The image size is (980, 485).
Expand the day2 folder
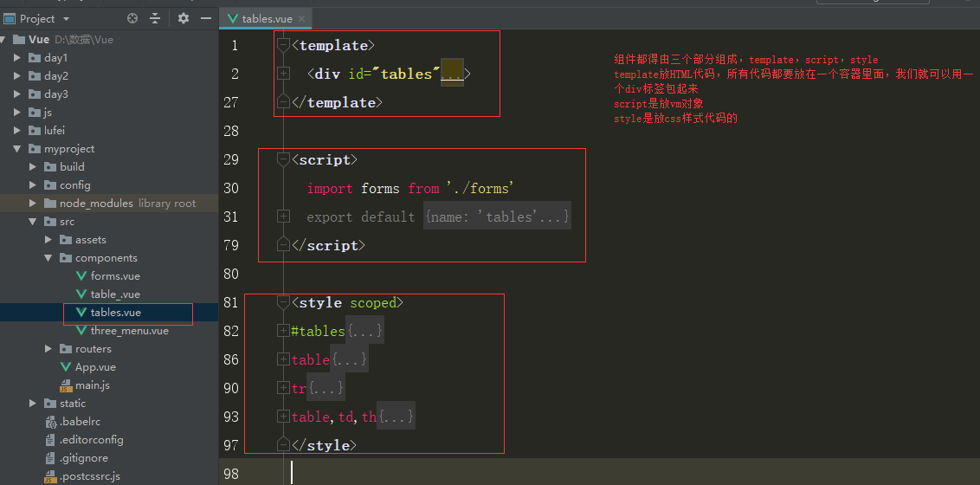[17, 75]
